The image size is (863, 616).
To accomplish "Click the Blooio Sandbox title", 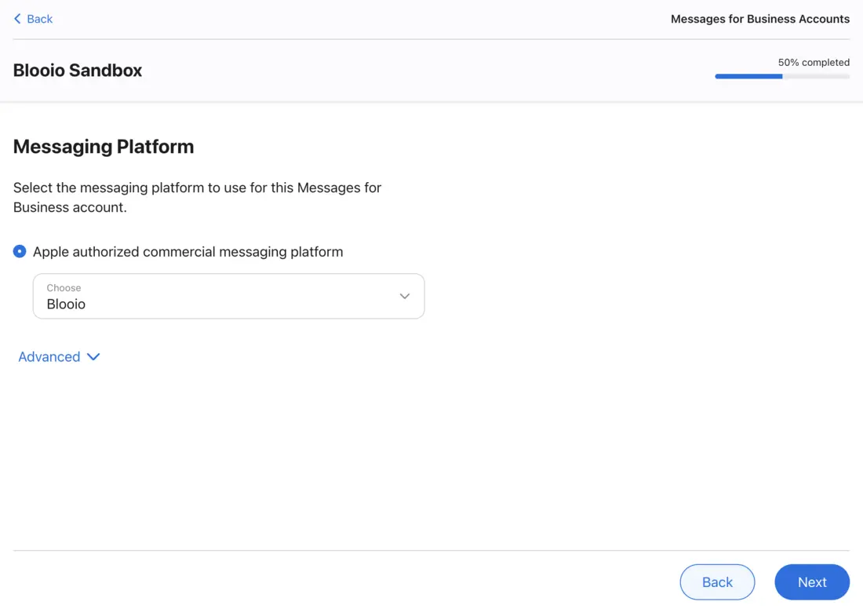I will point(78,71).
